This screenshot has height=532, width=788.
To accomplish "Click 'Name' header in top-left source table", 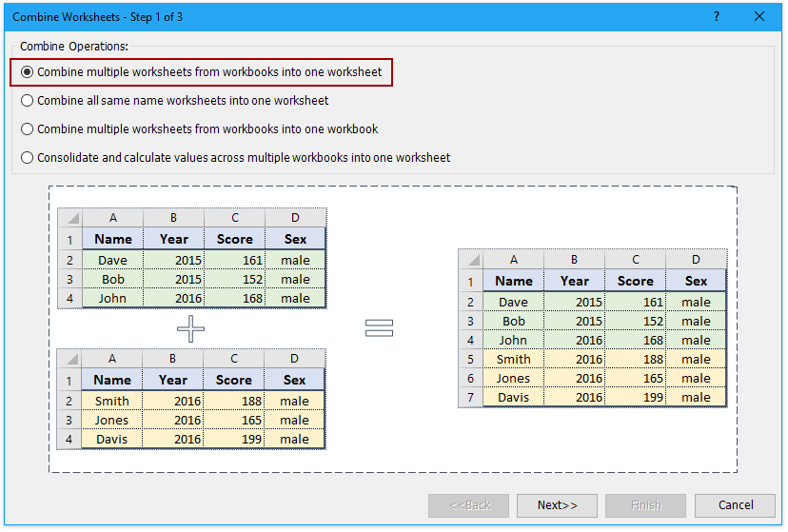I will [x=113, y=239].
